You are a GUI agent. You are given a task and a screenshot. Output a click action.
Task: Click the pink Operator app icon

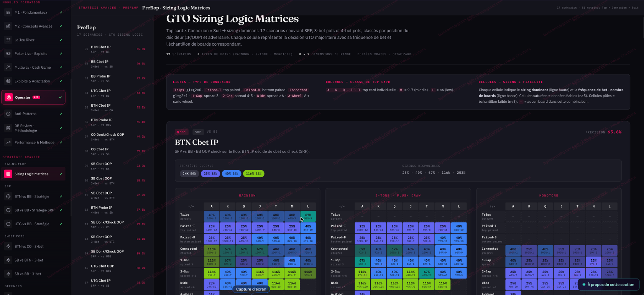(8, 97)
